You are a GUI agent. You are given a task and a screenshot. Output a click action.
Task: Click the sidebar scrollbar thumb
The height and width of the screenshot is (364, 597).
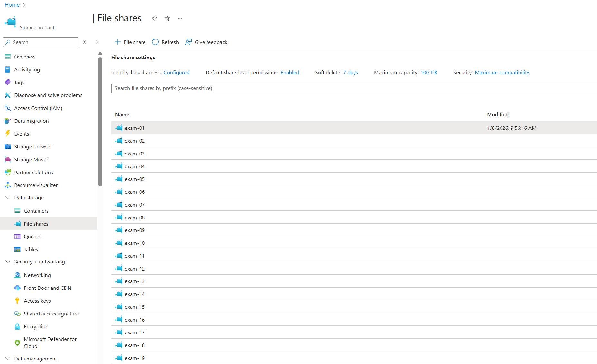coord(100,121)
